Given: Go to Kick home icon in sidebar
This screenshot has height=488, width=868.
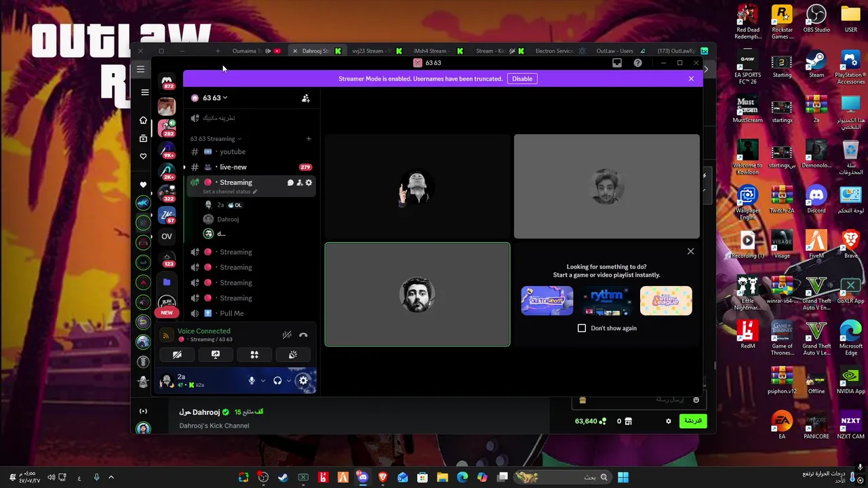Looking at the screenshot, I should pos(143,121).
